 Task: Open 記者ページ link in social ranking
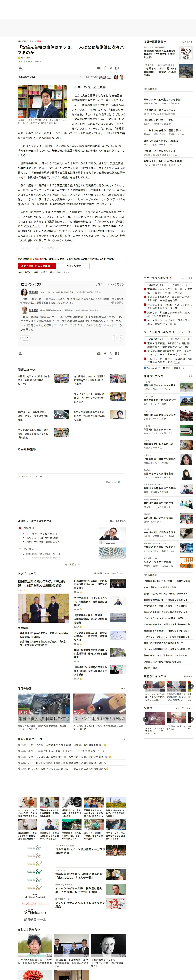[x=179, y=368]
